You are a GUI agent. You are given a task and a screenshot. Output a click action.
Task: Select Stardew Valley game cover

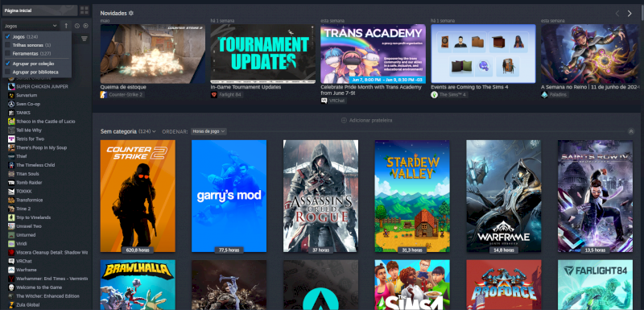pyautogui.click(x=412, y=196)
